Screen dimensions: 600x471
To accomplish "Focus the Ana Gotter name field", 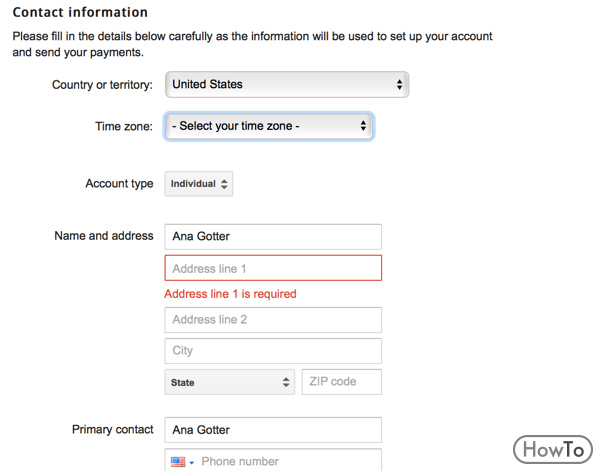I will click(273, 236).
